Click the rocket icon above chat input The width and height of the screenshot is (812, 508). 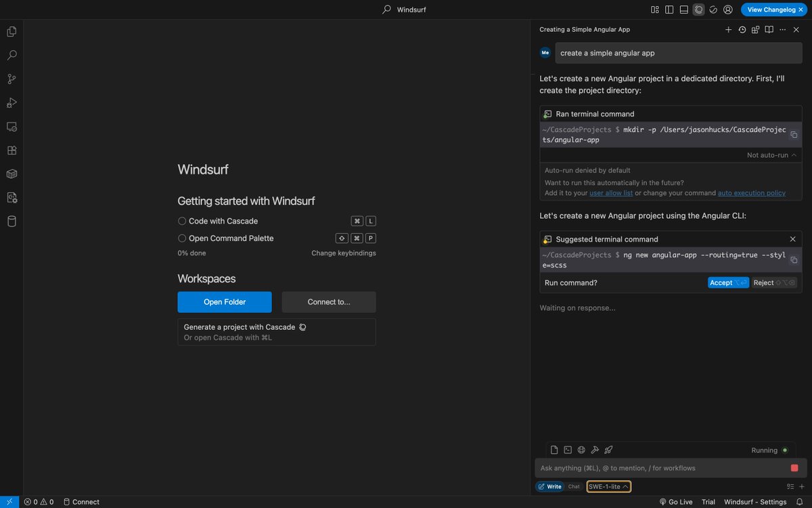608,450
